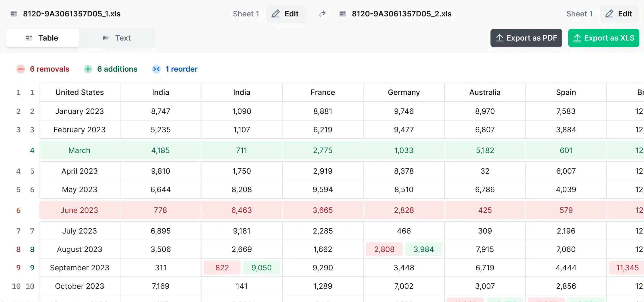Toggle the 6 additions filter
This screenshot has height=302, width=644.
coord(117,69)
